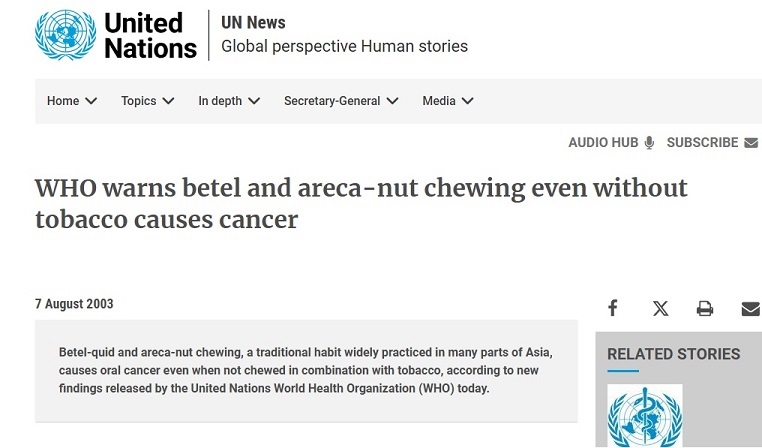Share article on Facebook
Screen dimensions: 762x448
(x=613, y=308)
